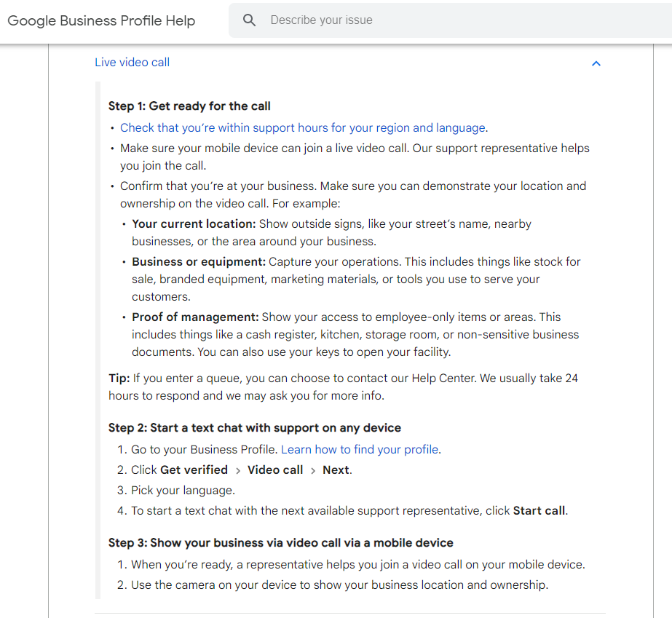Click the arrow between Video call and Next
The height and width of the screenshot is (618, 672).
click(x=313, y=471)
